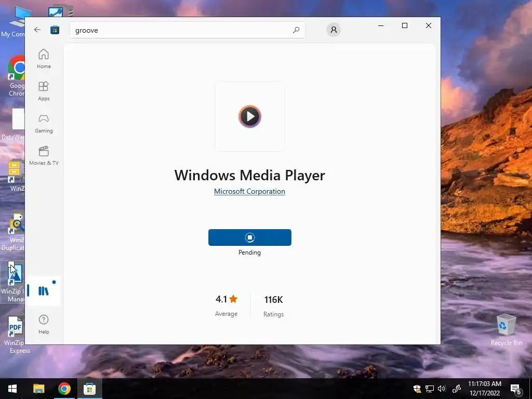Open the user account profile icon
532x399 pixels.
pos(334,30)
